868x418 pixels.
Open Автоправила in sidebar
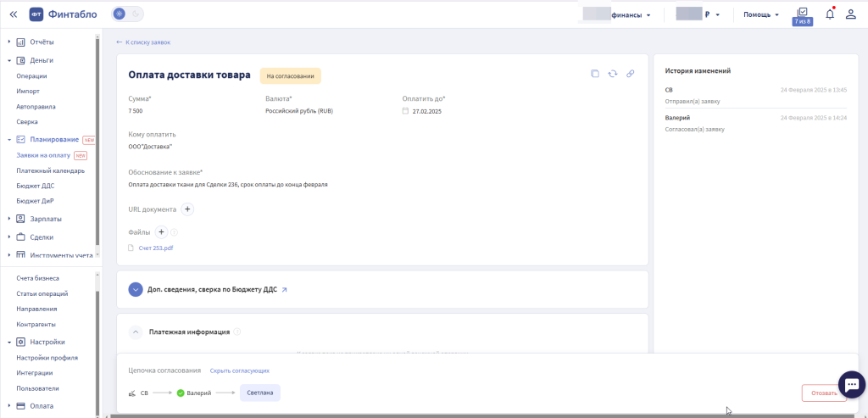[x=36, y=106]
